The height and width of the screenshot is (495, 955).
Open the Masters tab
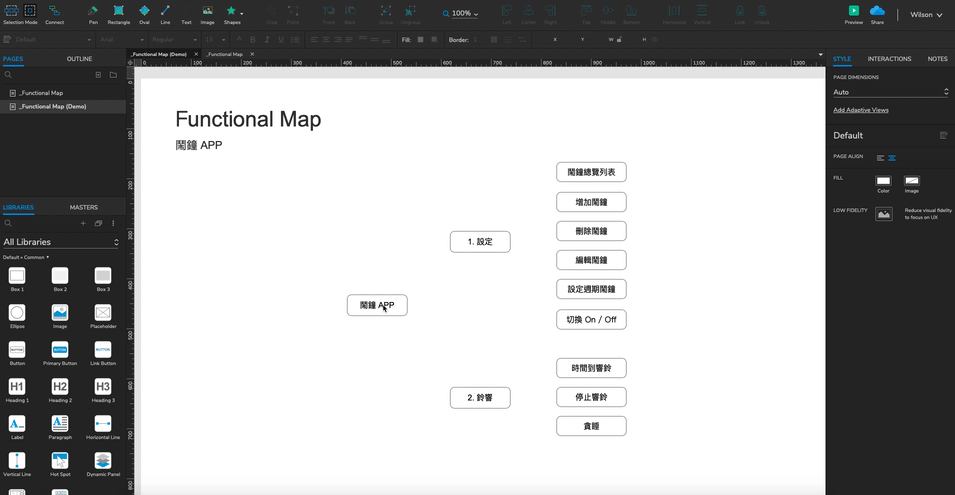(83, 207)
